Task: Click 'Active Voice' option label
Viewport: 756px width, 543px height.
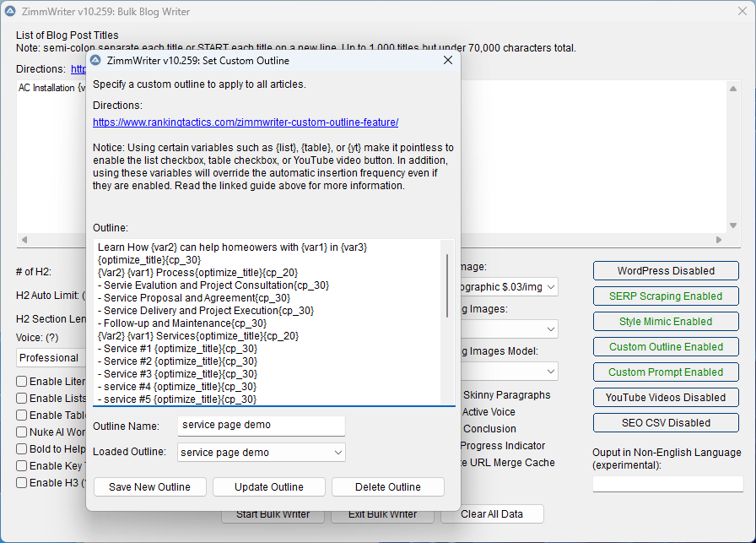Action: pyautogui.click(x=489, y=412)
